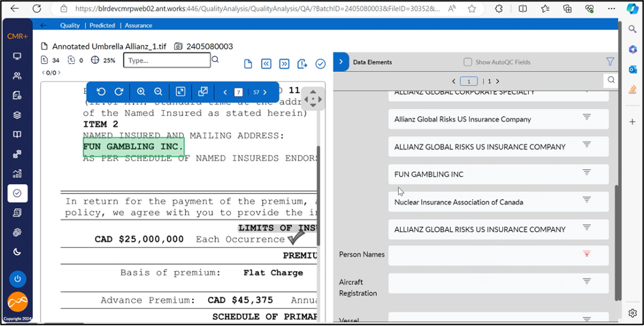Zoom in on the document viewer
The image size is (644, 326).
coord(141,92)
